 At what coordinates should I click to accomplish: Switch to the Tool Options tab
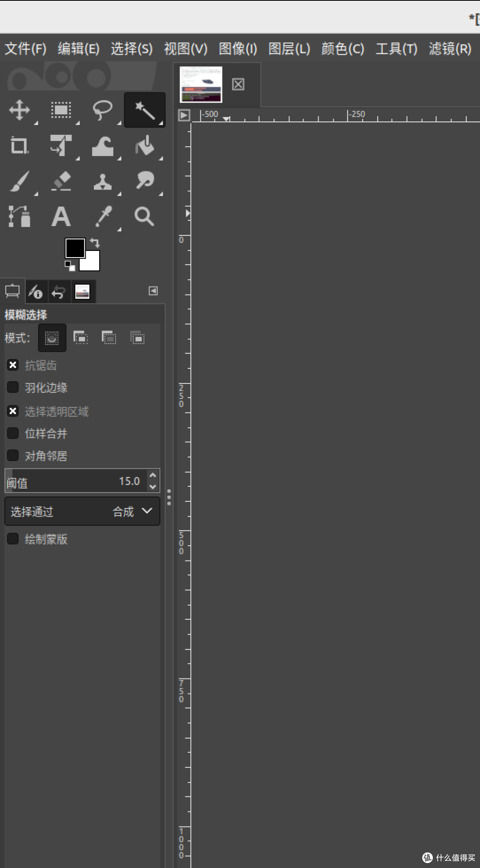tap(12, 291)
